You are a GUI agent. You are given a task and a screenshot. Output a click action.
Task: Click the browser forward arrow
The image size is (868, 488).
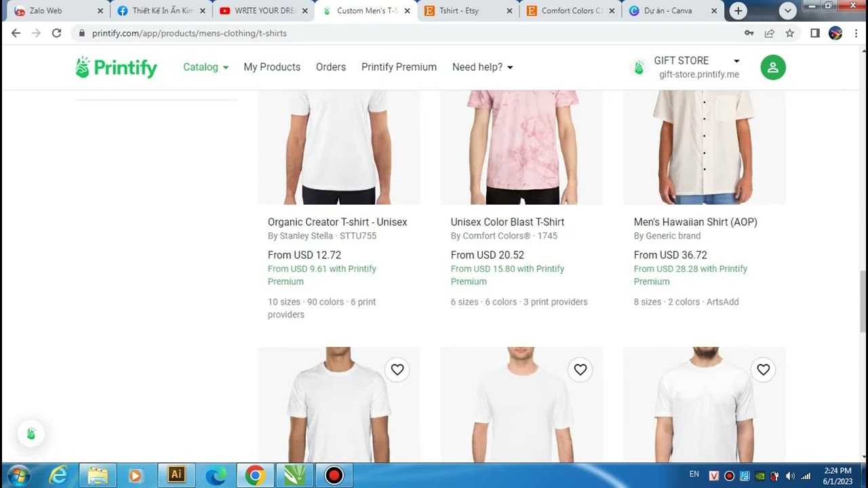36,33
